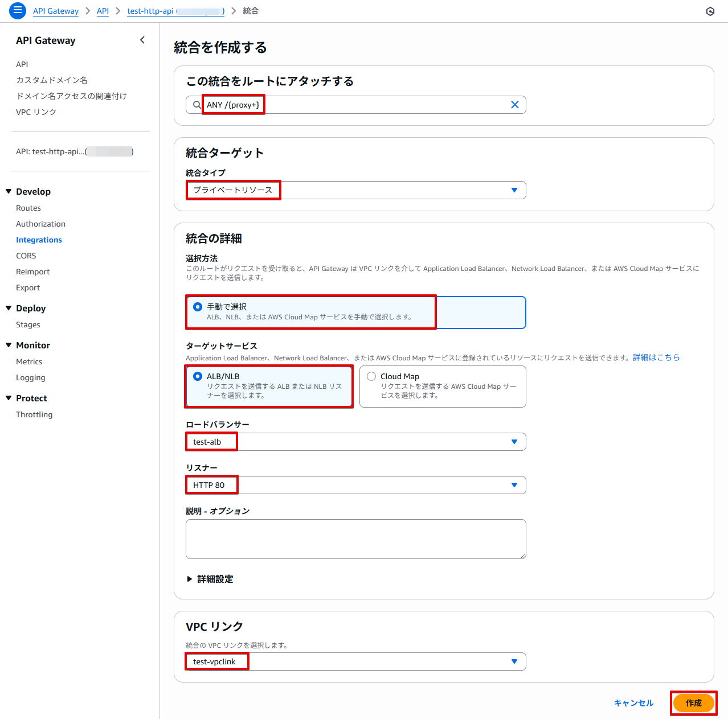Screen dimensions: 728x719
Task: Go to Routes in sidebar
Action: (x=28, y=208)
